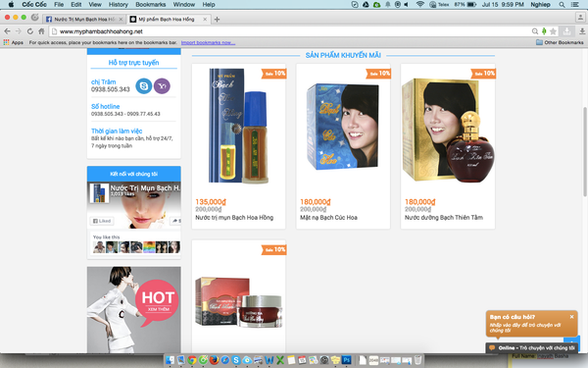Open Other Bookmarks folder

(560, 42)
